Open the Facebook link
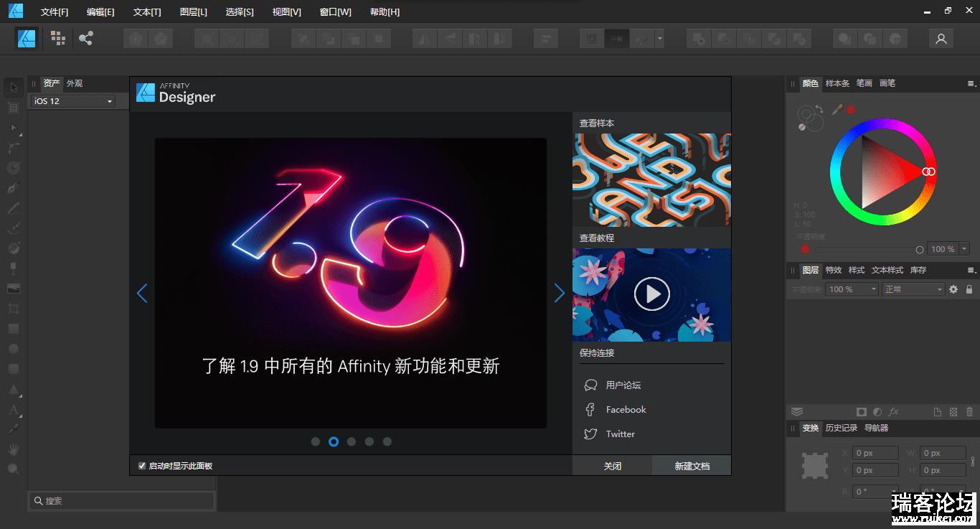The image size is (980, 529). click(x=626, y=410)
